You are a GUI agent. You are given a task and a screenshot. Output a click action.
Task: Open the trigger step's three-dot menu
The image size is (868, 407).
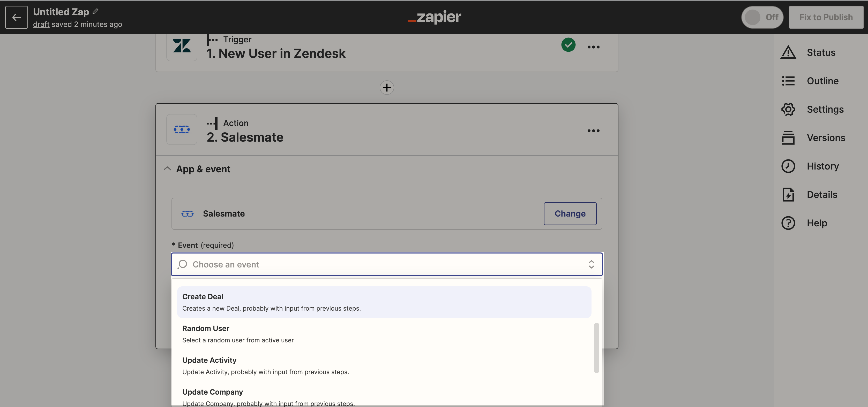click(x=593, y=47)
